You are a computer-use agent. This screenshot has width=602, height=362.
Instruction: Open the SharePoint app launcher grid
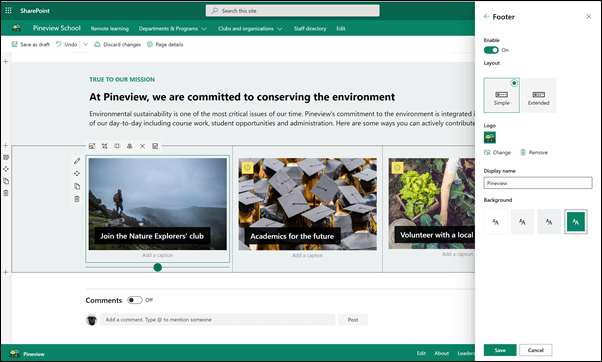pyautogui.click(x=8, y=10)
